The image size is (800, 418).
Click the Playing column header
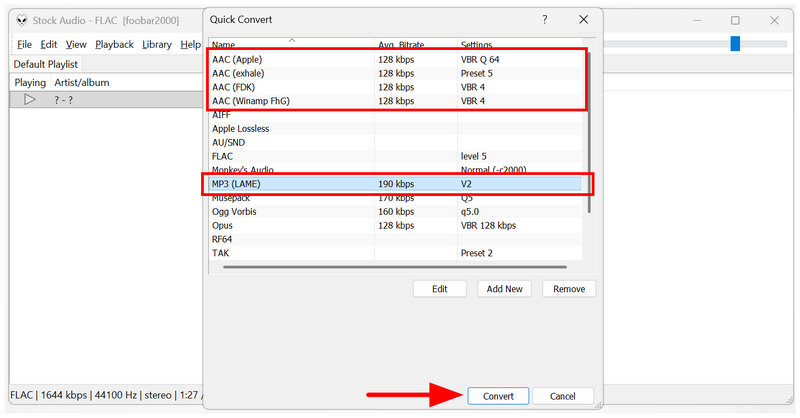click(x=30, y=82)
